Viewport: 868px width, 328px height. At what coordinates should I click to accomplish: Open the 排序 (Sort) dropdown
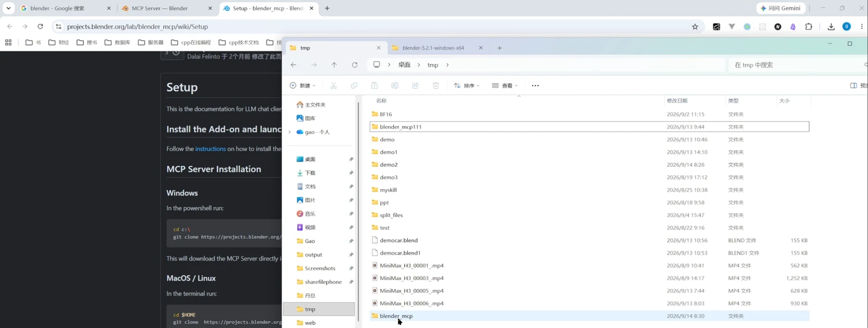click(x=467, y=86)
